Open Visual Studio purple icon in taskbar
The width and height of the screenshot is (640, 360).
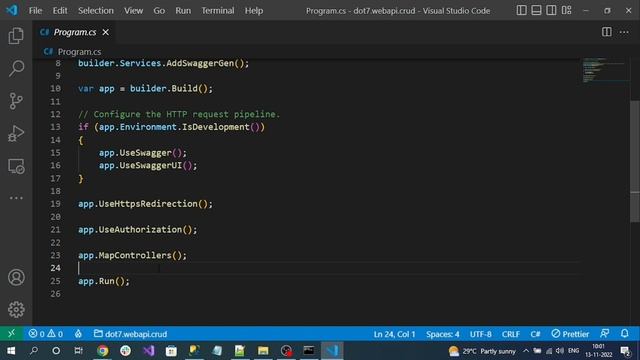[149, 351]
